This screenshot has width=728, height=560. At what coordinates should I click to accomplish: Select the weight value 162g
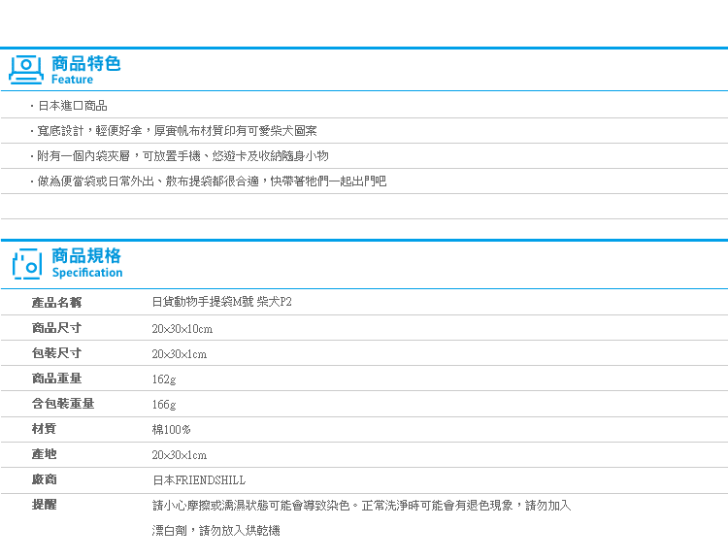coord(164,379)
